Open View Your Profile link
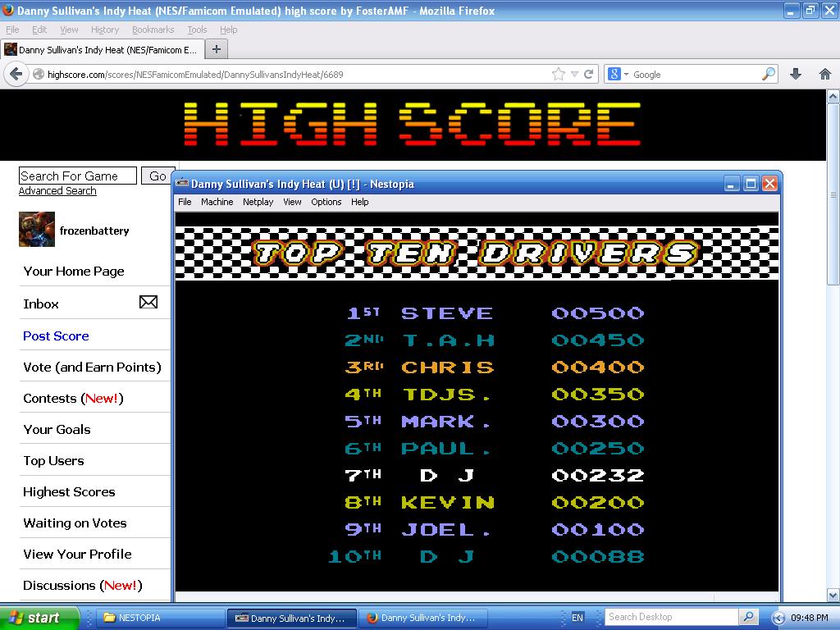This screenshot has height=630, width=840. [77, 554]
